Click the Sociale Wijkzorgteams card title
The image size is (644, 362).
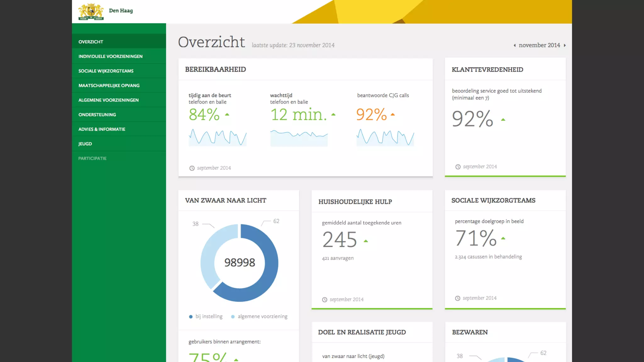(493, 200)
